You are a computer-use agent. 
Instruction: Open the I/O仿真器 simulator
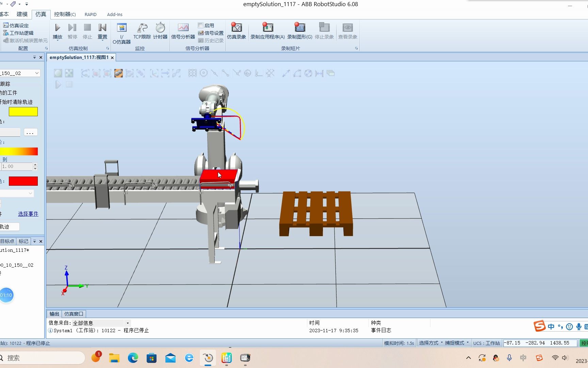[121, 33]
